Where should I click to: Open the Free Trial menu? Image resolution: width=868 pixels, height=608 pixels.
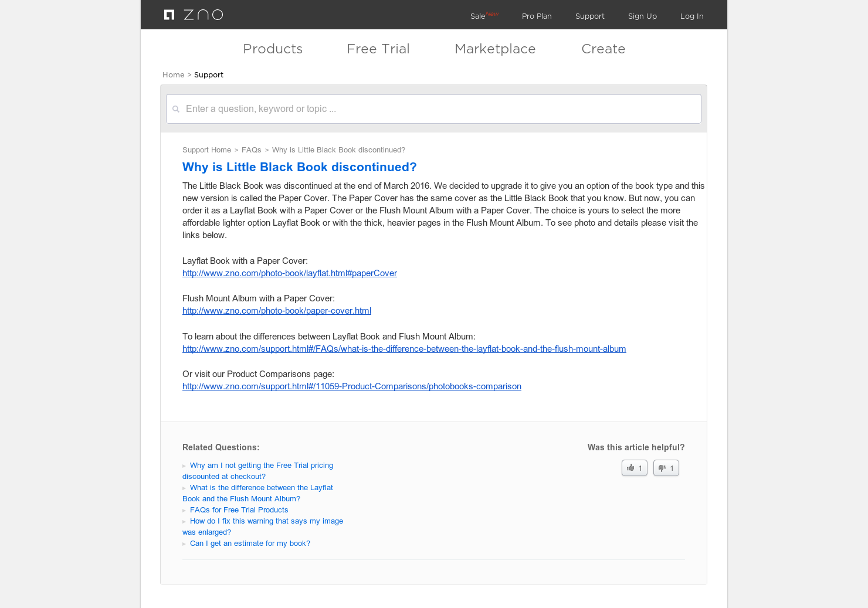point(378,49)
